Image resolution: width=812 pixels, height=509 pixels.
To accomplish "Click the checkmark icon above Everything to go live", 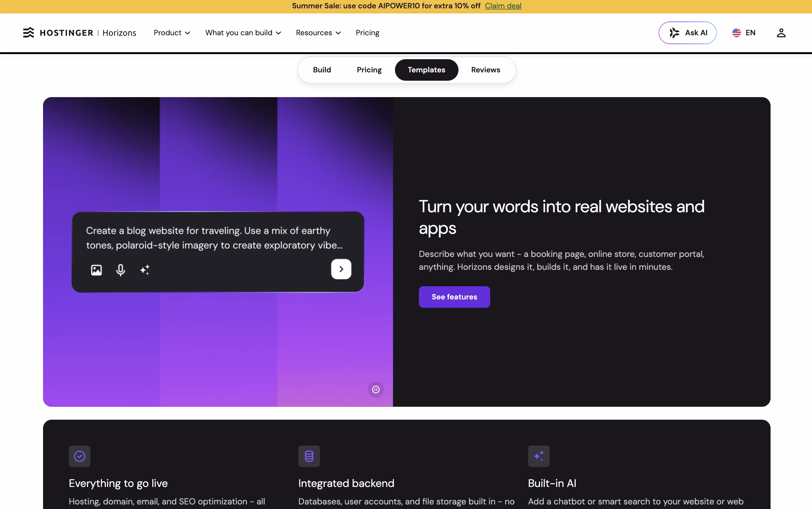I will pyautogui.click(x=79, y=456).
